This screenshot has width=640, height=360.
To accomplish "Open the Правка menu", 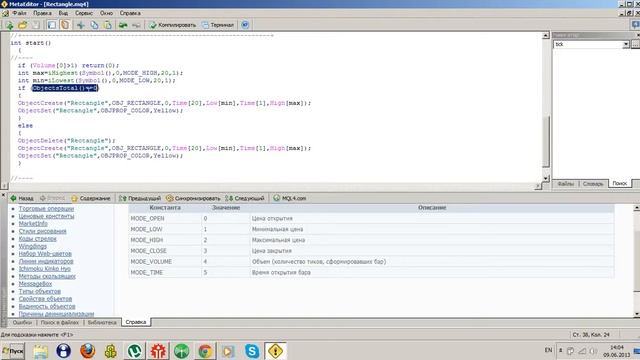I will (x=42, y=13).
